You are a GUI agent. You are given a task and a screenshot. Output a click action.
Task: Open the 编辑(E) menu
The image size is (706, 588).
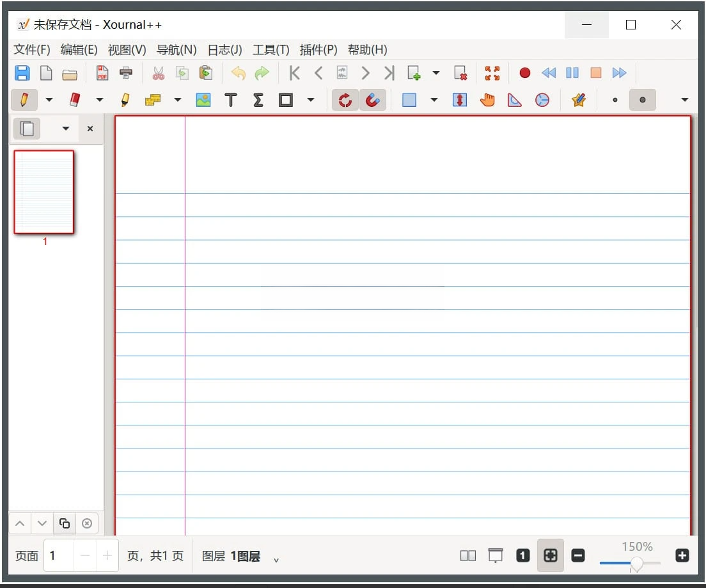pyautogui.click(x=79, y=49)
